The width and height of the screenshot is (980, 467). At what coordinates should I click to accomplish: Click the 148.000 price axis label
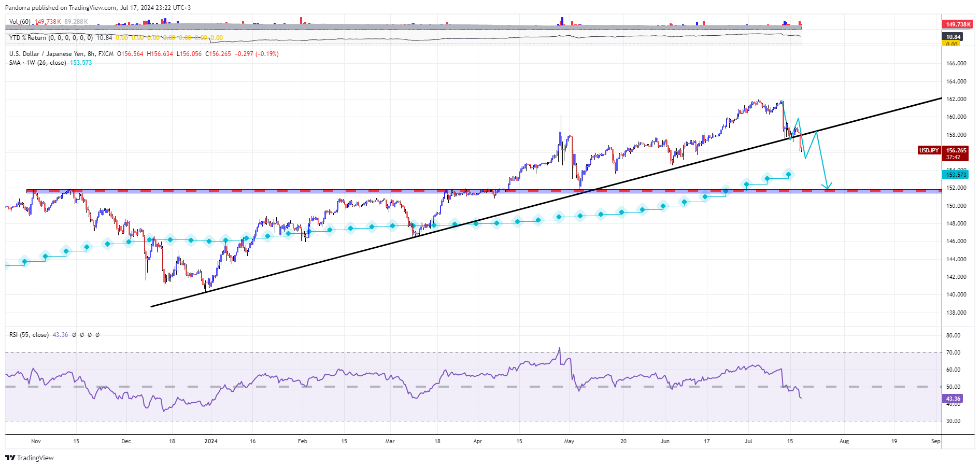click(x=956, y=223)
